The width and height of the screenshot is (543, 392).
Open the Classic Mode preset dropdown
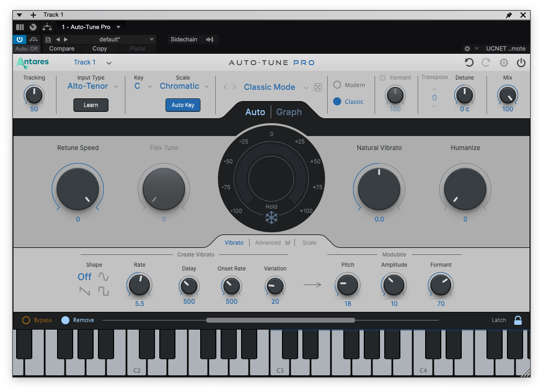click(x=276, y=87)
